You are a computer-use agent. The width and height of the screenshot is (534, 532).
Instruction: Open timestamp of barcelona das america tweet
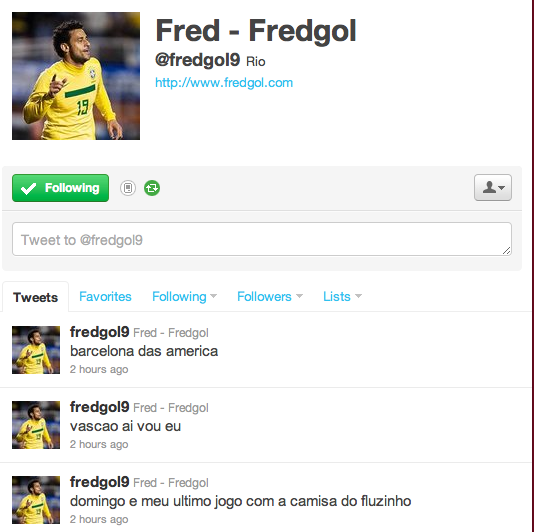(x=99, y=369)
